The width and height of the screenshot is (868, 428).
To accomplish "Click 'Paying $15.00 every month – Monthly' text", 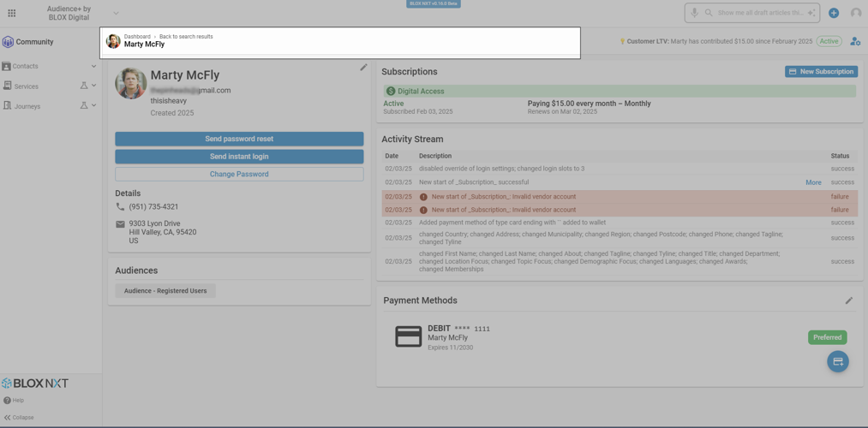I will [x=589, y=104].
